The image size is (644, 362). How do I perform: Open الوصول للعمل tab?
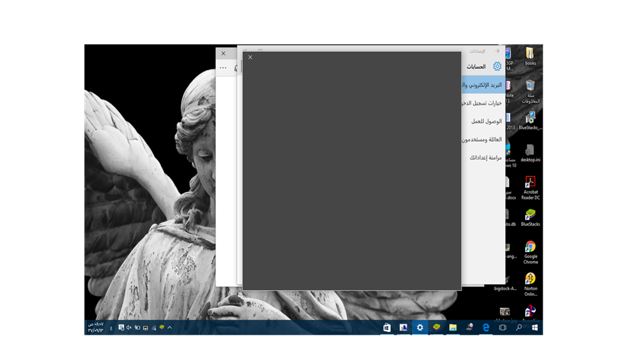tap(483, 121)
